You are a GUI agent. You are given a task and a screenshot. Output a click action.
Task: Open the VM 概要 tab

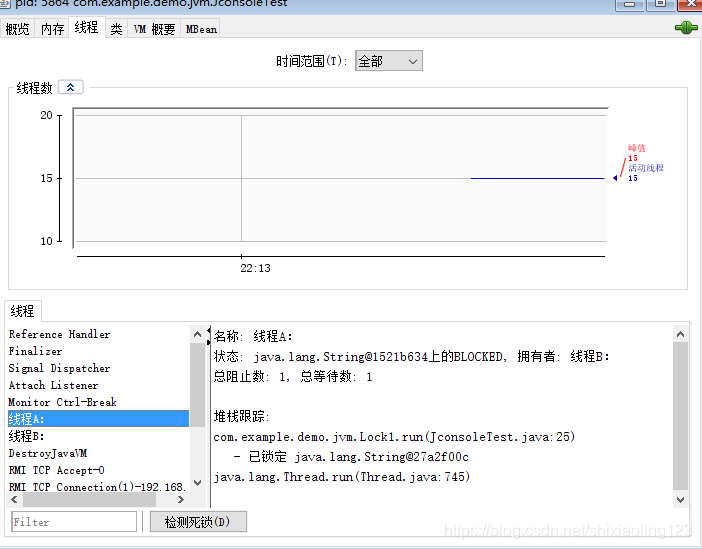tap(154, 29)
